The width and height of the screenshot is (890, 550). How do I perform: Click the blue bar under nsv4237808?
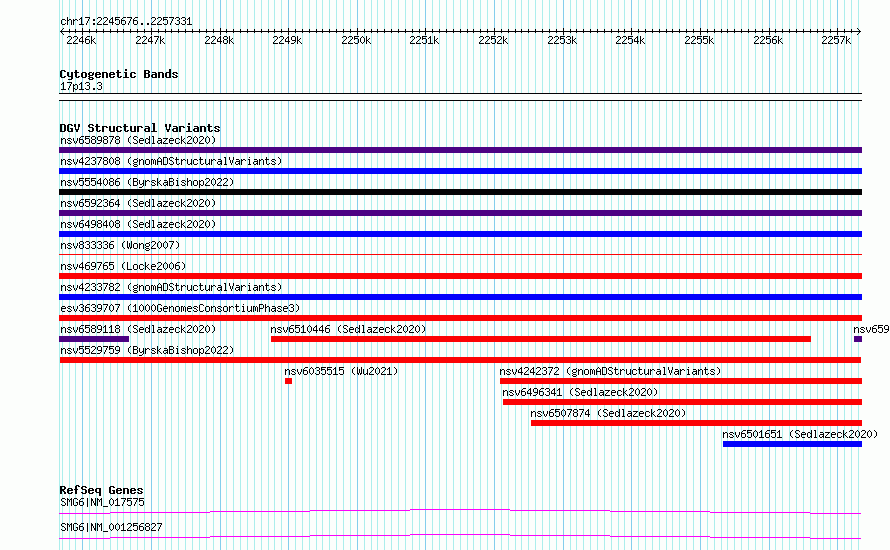click(x=460, y=171)
